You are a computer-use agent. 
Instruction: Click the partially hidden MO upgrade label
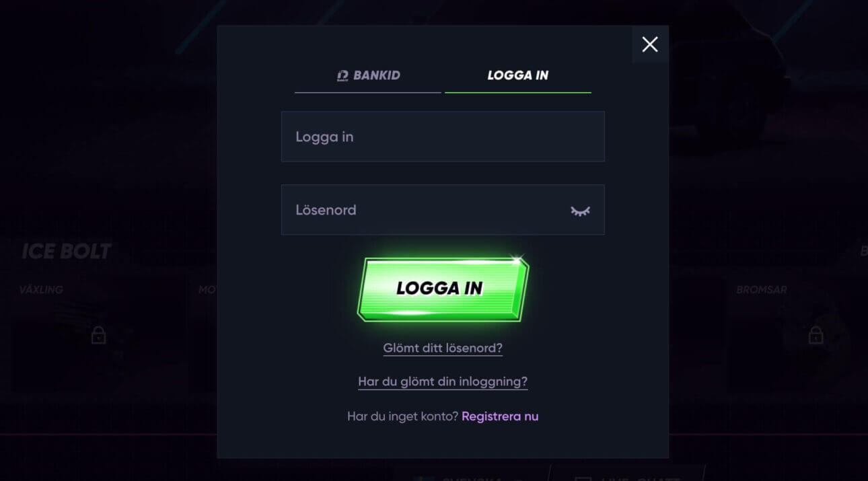(x=207, y=290)
